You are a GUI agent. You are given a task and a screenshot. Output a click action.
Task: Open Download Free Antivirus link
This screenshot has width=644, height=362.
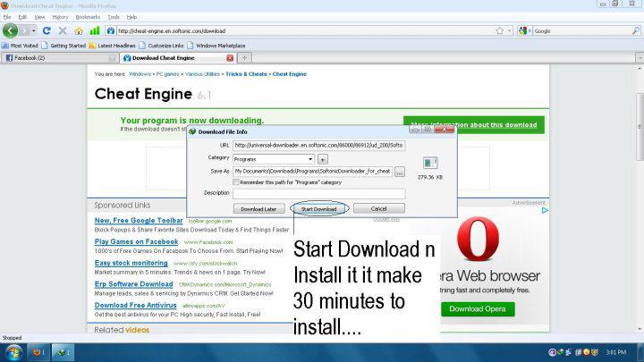(136, 306)
